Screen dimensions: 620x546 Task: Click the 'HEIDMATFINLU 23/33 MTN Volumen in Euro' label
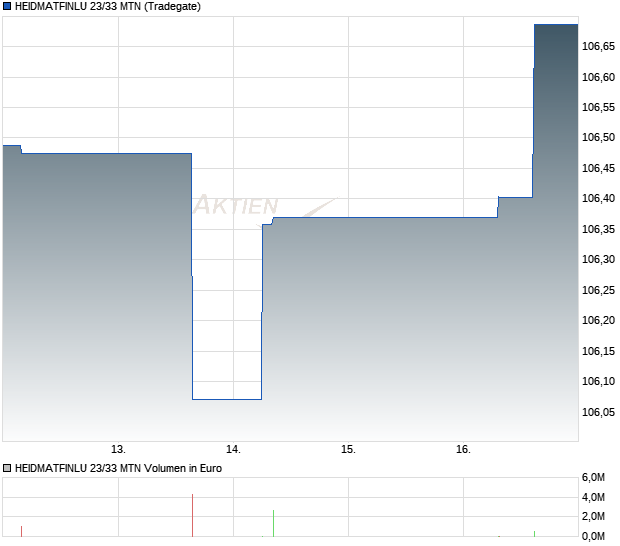click(x=118, y=468)
